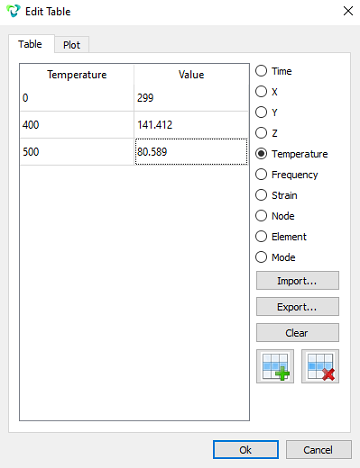Confirm with the Ok button

pos(246,450)
